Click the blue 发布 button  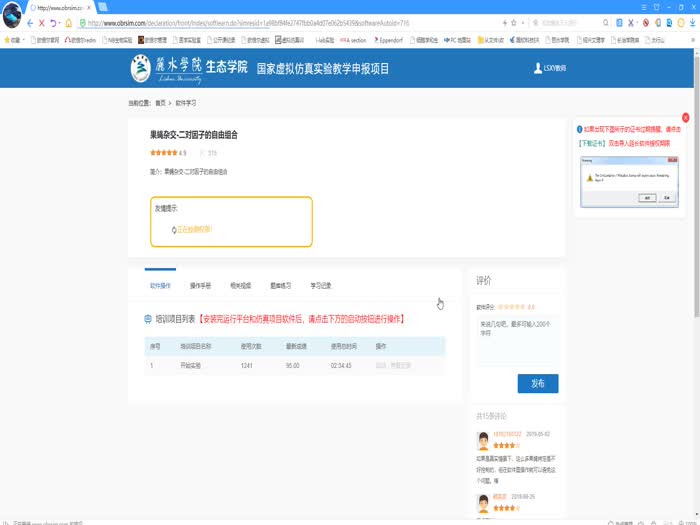[537, 383]
